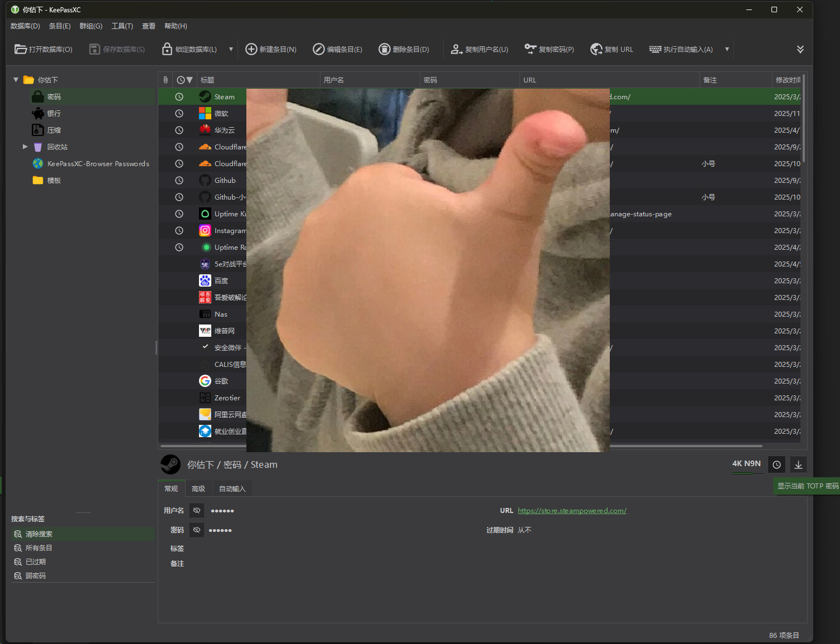Expand the Recycle Bin group arrow
Screen dimensions: 840x644
25,147
